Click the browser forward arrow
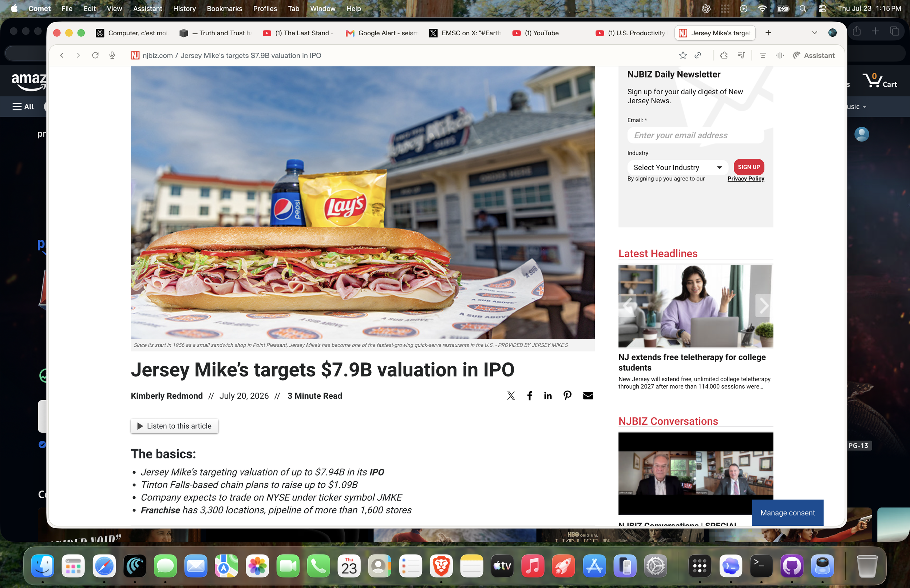The height and width of the screenshot is (588, 910). [x=78, y=55]
